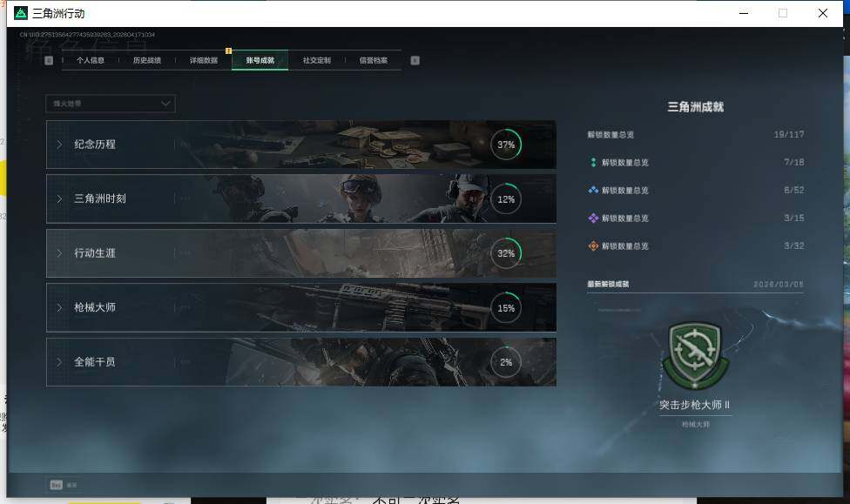The width and height of the screenshot is (850, 504).
Task: Click the 最新解锁成就 label
Action: click(608, 284)
